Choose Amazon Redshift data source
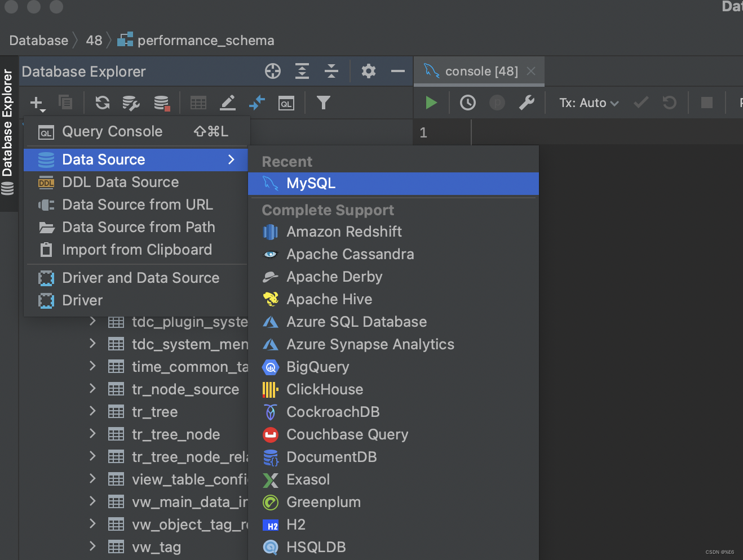 pos(393,232)
